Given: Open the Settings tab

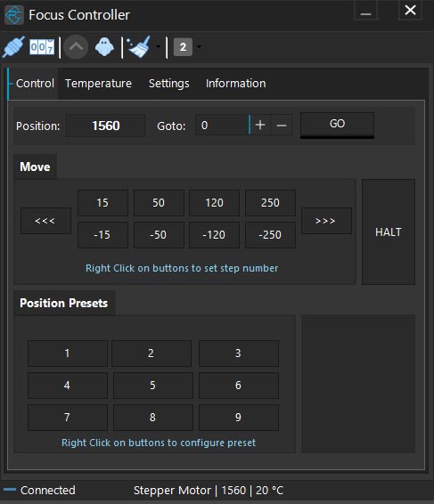Looking at the screenshot, I should click(169, 84).
